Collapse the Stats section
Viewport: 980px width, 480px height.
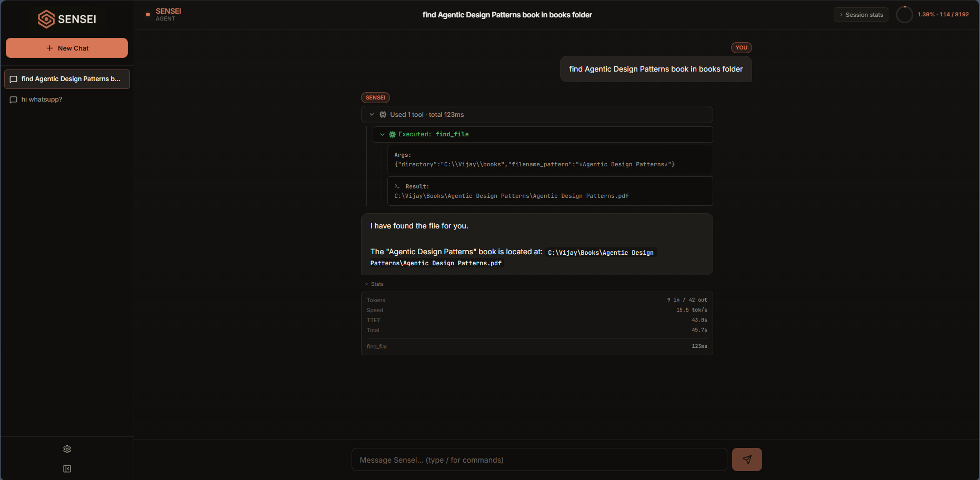tap(374, 284)
